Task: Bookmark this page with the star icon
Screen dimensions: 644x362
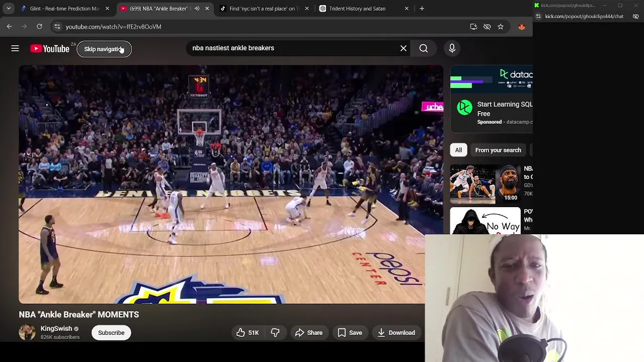Action: click(501, 27)
